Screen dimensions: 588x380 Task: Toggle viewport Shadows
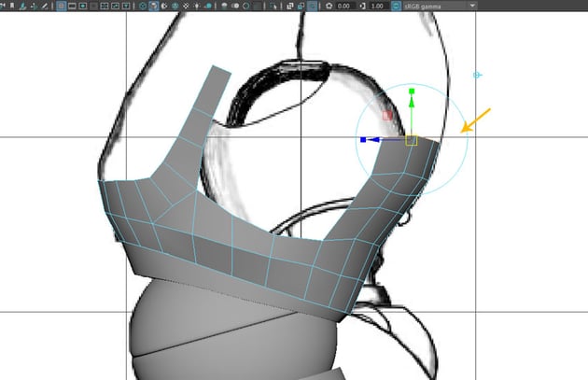[208, 6]
